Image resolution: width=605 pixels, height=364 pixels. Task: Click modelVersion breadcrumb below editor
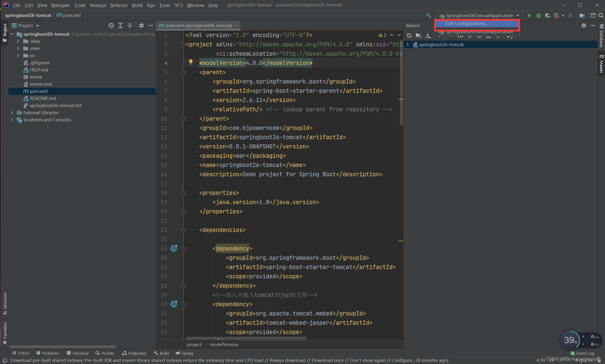[x=224, y=344]
